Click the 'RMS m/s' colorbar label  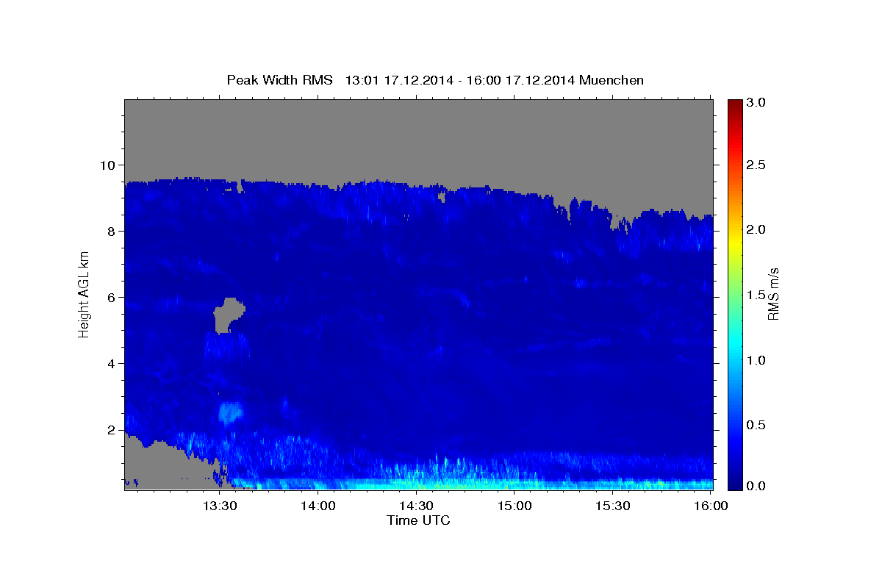point(772,294)
